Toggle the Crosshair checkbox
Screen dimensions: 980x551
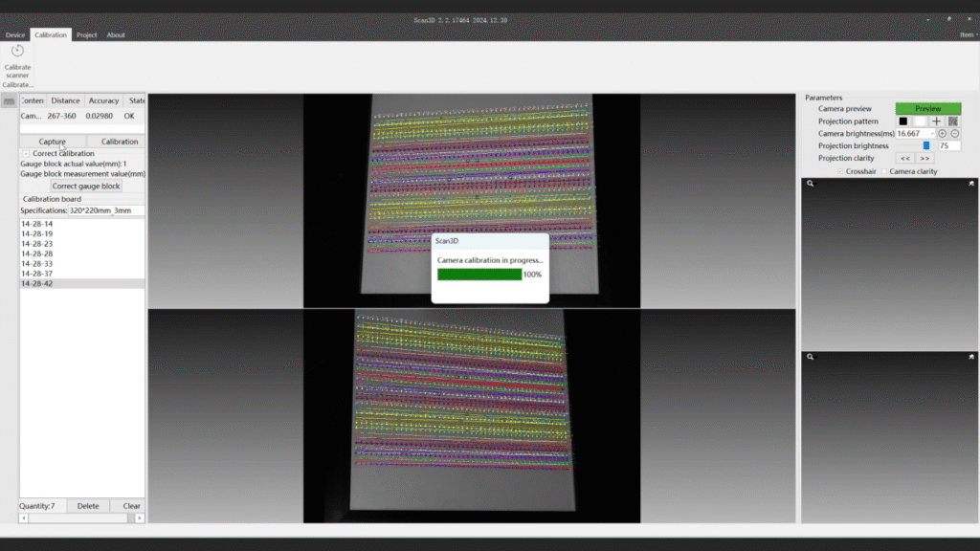point(840,171)
